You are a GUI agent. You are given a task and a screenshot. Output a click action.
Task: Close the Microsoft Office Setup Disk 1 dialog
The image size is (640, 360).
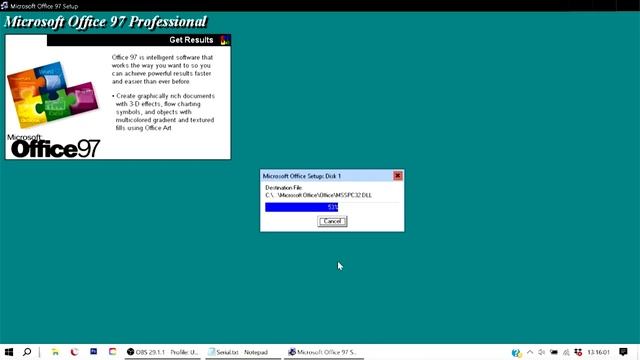[x=398, y=176]
